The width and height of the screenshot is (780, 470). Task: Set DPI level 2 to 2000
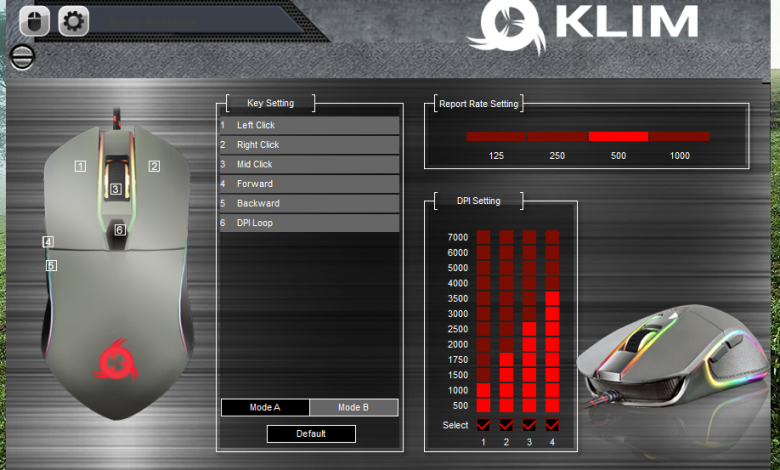click(x=506, y=344)
